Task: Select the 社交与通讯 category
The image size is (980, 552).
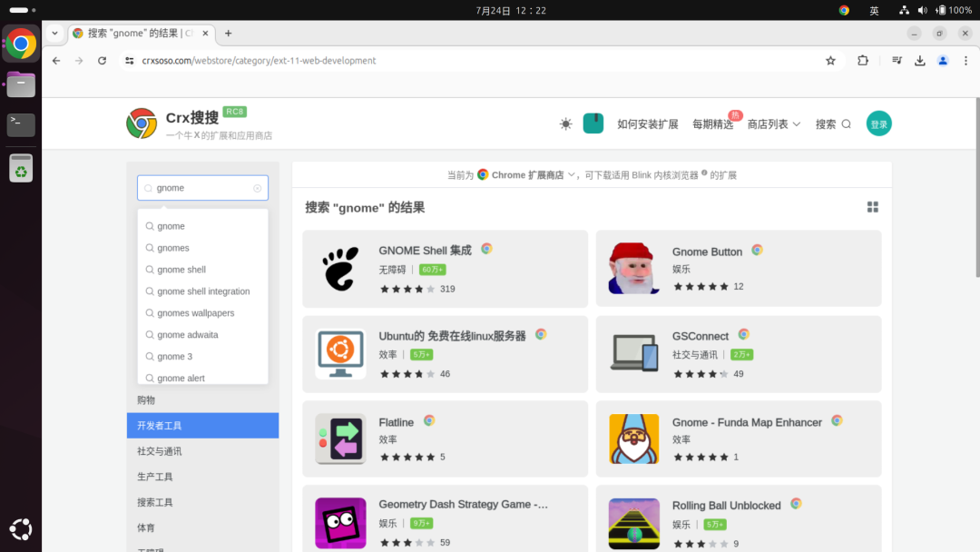Action: coord(202,450)
